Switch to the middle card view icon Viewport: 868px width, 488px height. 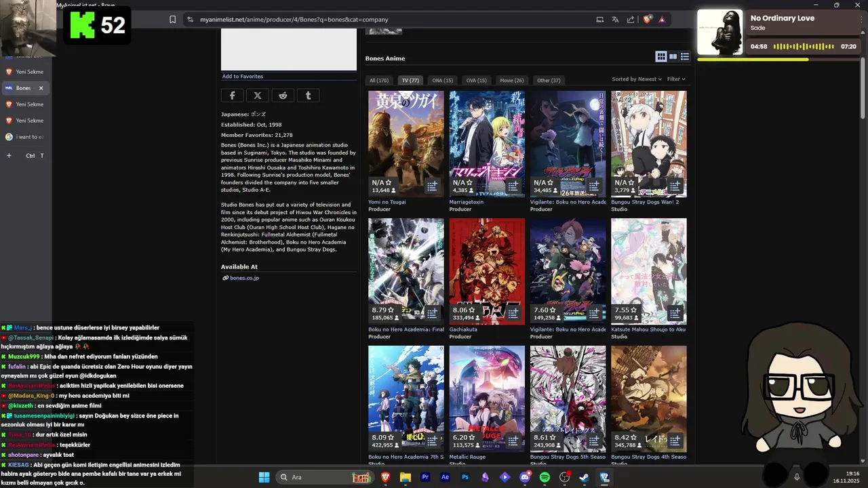click(673, 56)
